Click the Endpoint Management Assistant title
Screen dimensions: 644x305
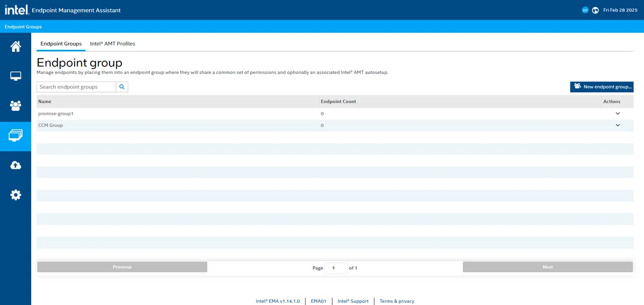76,10
